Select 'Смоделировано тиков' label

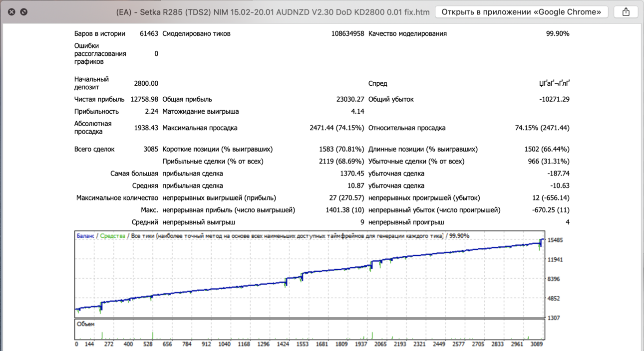coord(196,34)
